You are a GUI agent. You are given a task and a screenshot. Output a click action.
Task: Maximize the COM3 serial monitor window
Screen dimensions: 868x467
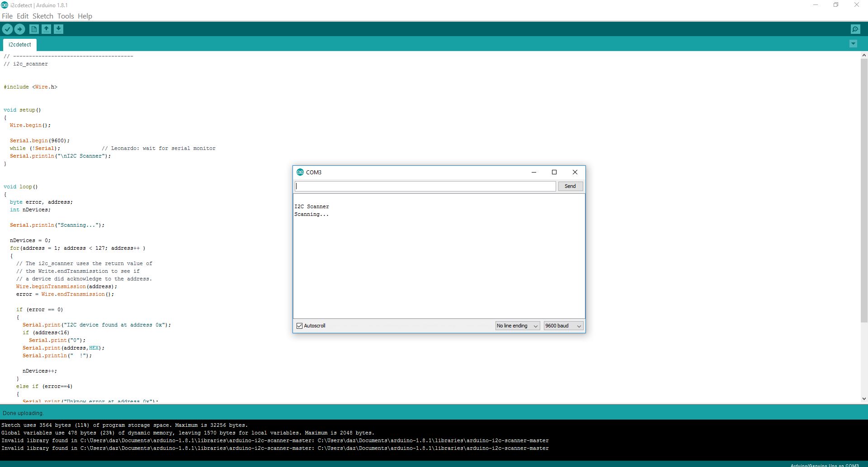[554, 172]
